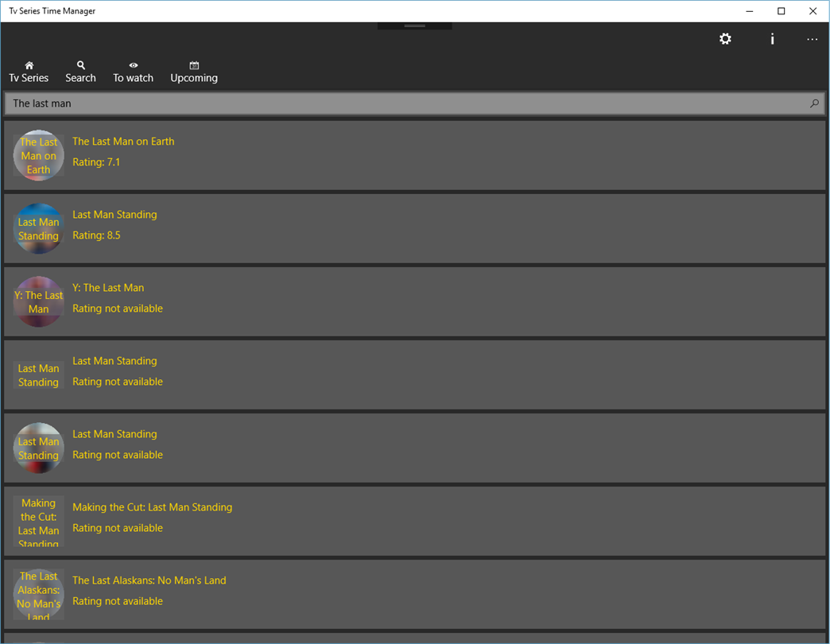Click 'The Last Man on Earth' title
830x644 pixels.
click(x=123, y=142)
